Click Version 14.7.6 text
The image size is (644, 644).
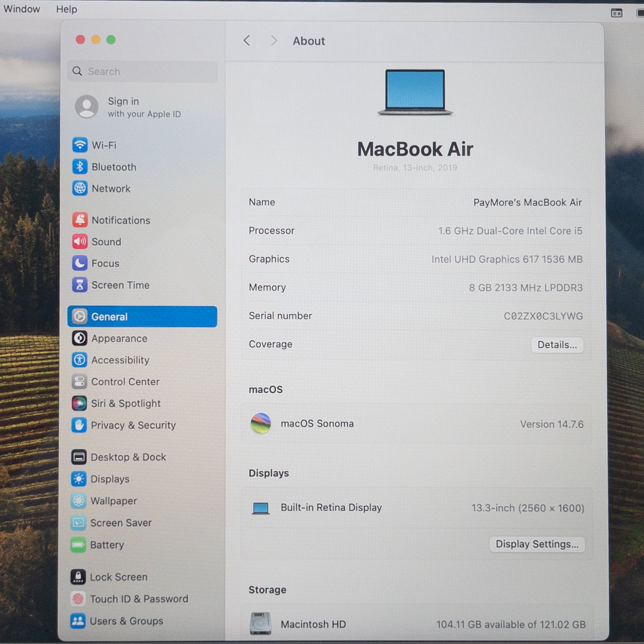[x=552, y=424]
